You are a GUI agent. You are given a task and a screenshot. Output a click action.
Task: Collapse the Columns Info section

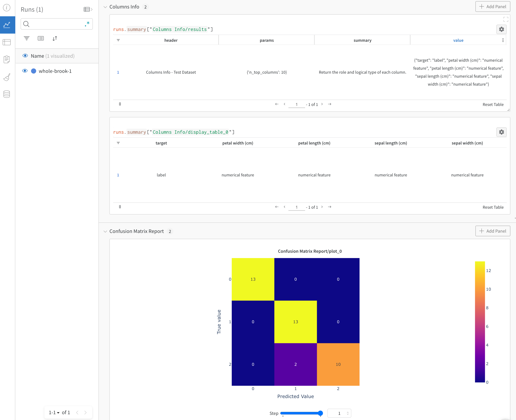point(105,7)
